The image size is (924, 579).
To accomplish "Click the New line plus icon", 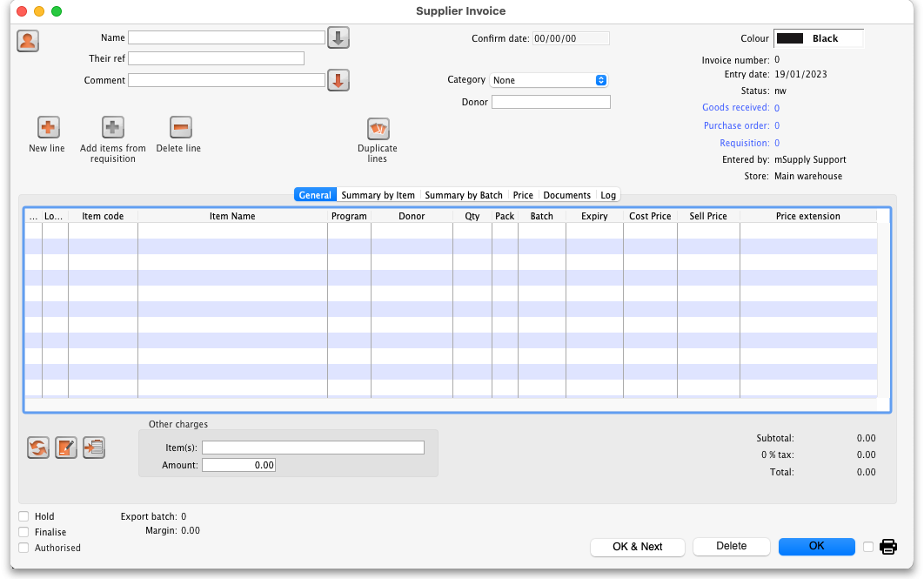I will click(47, 128).
